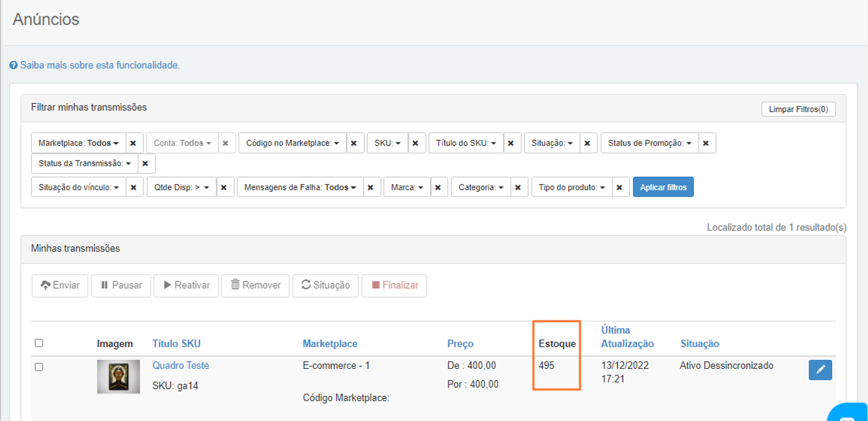Click the Finalizar button

(395, 285)
